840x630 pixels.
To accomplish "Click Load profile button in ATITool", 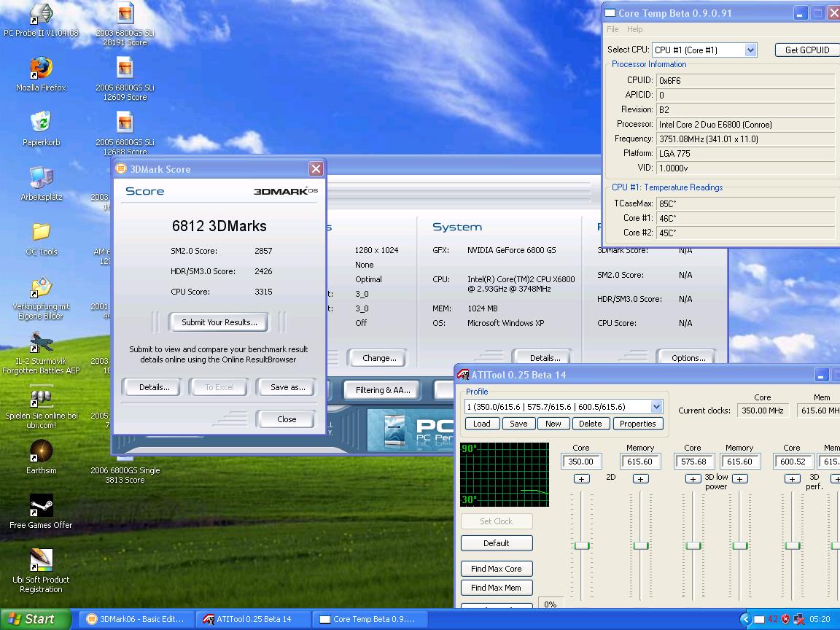I will coord(481,423).
